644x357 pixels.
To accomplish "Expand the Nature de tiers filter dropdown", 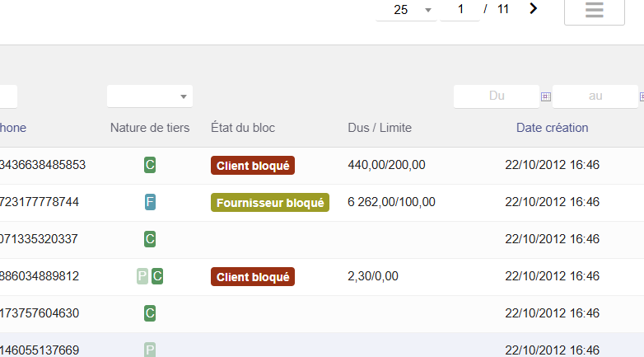I will [150, 96].
